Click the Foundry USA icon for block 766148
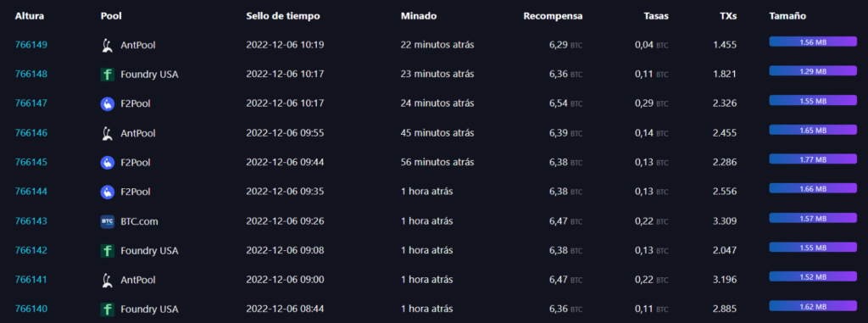This screenshot has width=868, height=323. (108, 75)
